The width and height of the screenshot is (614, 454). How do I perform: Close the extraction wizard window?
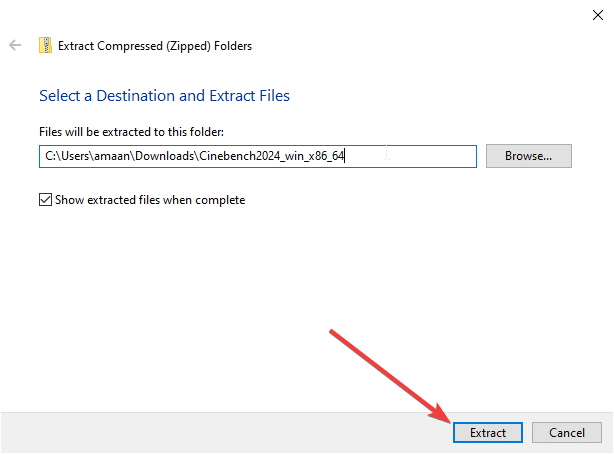[x=598, y=15]
